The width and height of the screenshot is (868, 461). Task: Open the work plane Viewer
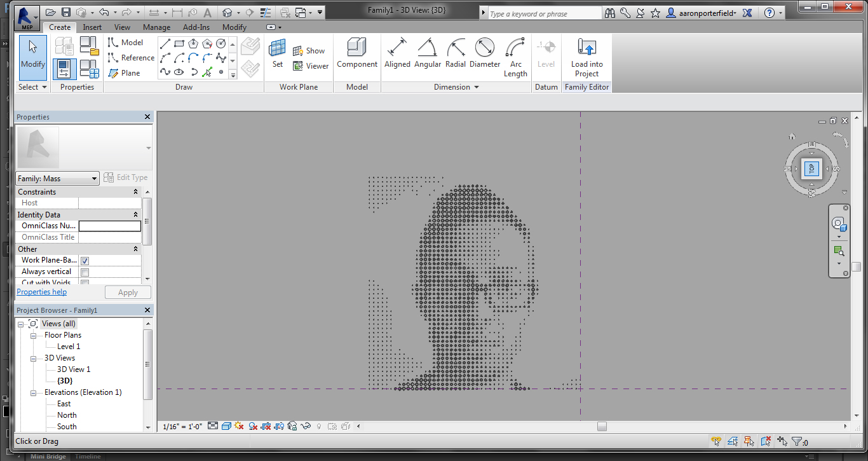[311, 66]
